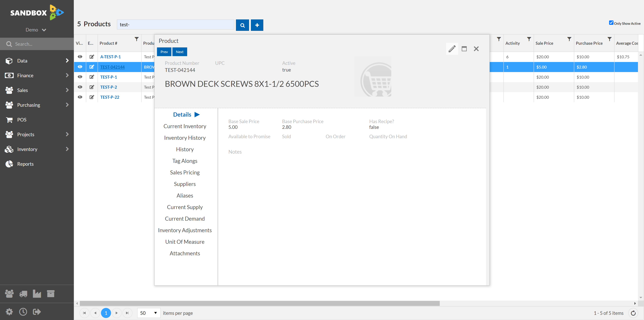Open edit icon for TEST-P-2 row
644x320 pixels.
click(92, 87)
